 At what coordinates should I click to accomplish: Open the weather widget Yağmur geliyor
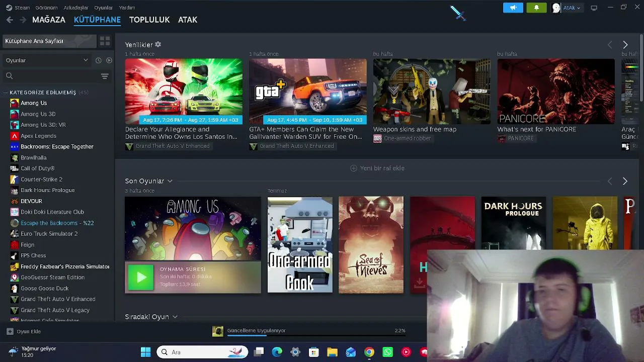[x=33, y=352]
